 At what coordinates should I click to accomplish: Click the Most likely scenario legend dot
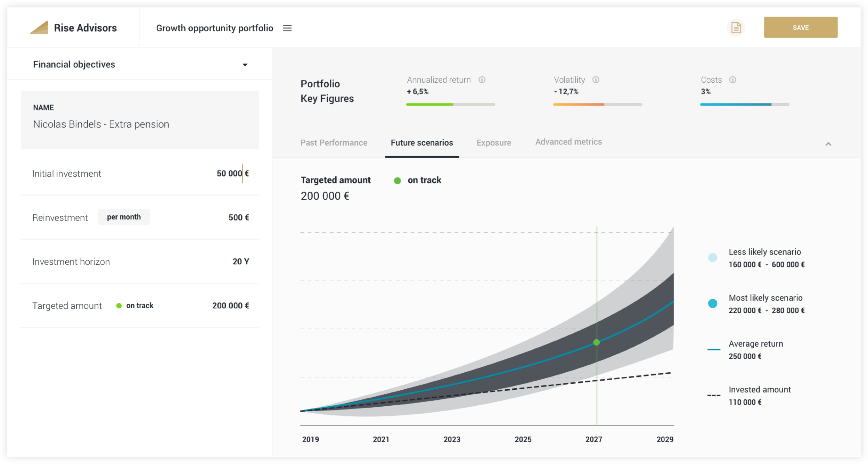pyautogui.click(x=712, y=304)
